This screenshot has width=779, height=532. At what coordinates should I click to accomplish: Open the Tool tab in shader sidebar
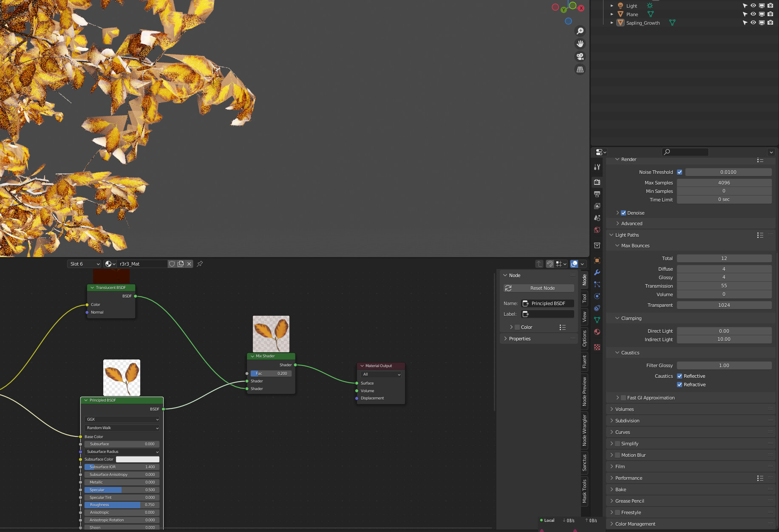(584, 297)
